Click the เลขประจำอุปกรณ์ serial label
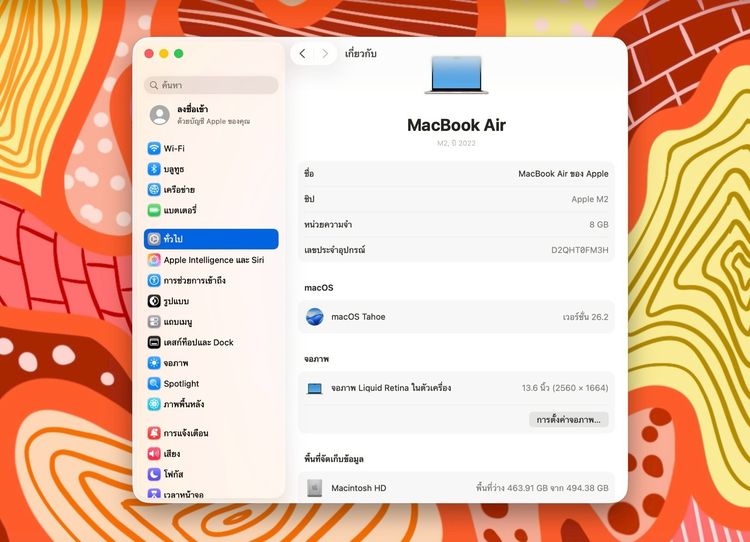The height and width of the screenshot is (542, 750). tap(335, 250)
